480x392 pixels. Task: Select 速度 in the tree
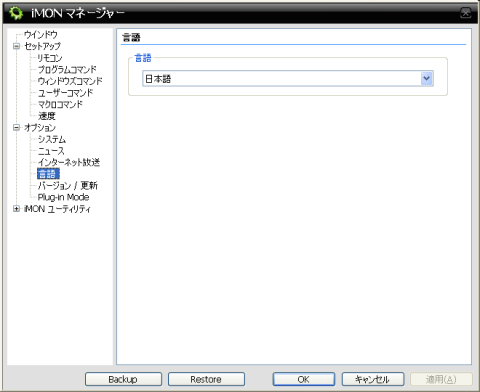(47, 116)
